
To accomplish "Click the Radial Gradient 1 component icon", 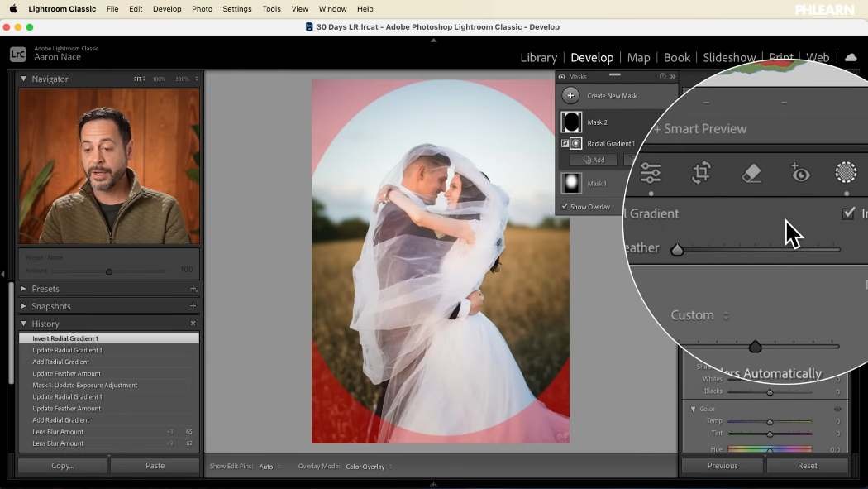I will 575,143.
